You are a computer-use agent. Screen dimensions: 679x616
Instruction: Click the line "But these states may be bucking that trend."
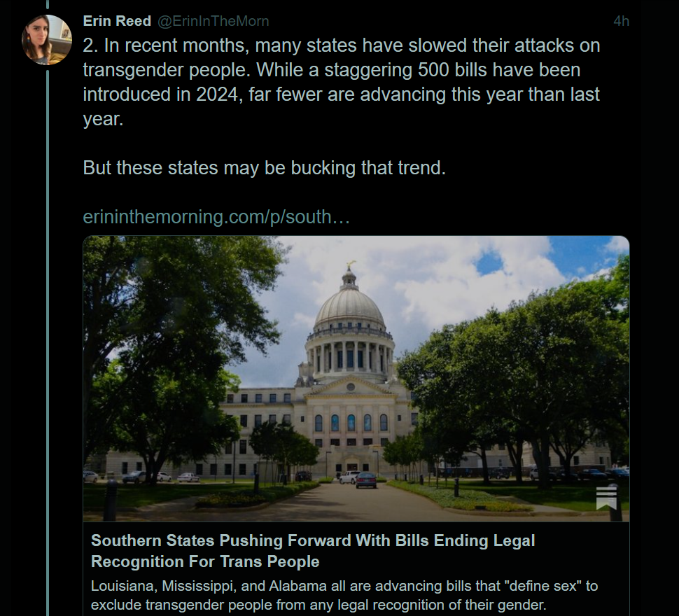click(x=264, y=168)
